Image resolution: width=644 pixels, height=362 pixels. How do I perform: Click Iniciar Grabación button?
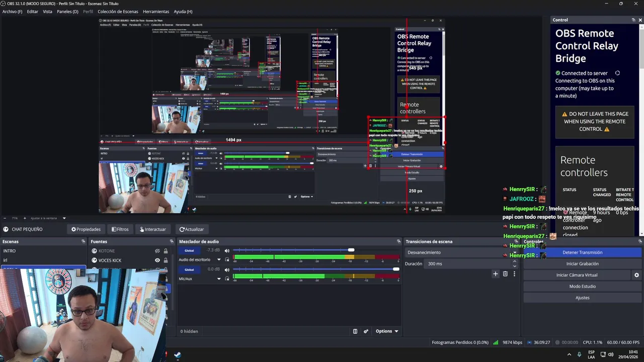583,264
